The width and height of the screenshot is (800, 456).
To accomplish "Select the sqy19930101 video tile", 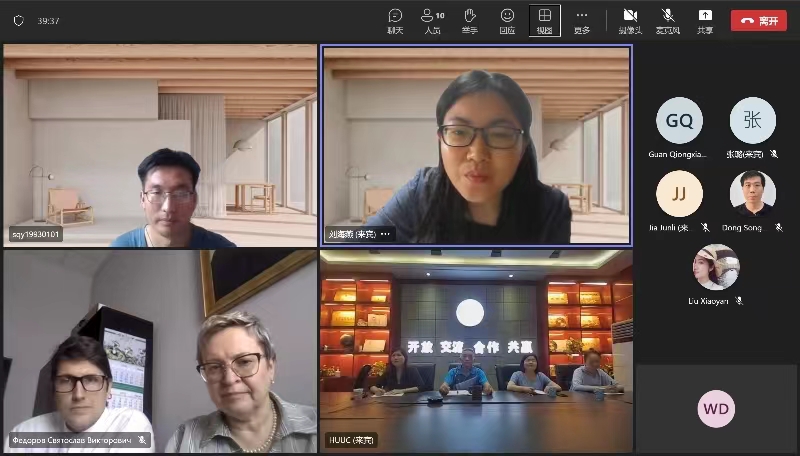I will pos(160,146).
